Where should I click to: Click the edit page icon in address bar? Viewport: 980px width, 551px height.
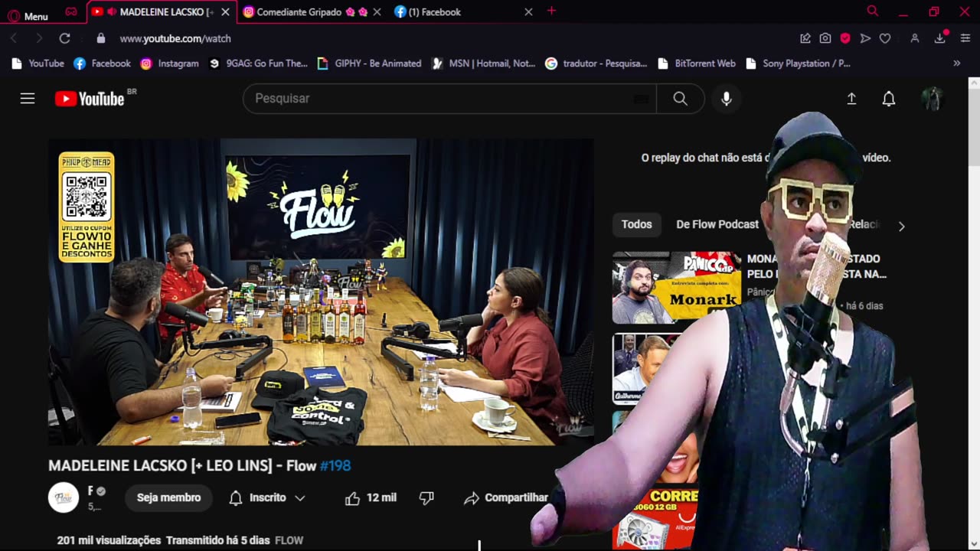pos(805,38)
